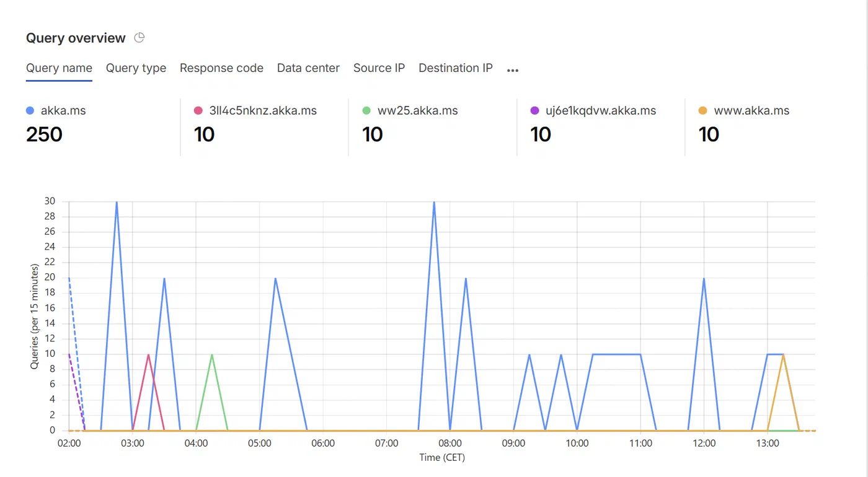Screen dimensions: 868x477
Task: Click the 05:00 time axis label
Action: [x=260, y=444]
